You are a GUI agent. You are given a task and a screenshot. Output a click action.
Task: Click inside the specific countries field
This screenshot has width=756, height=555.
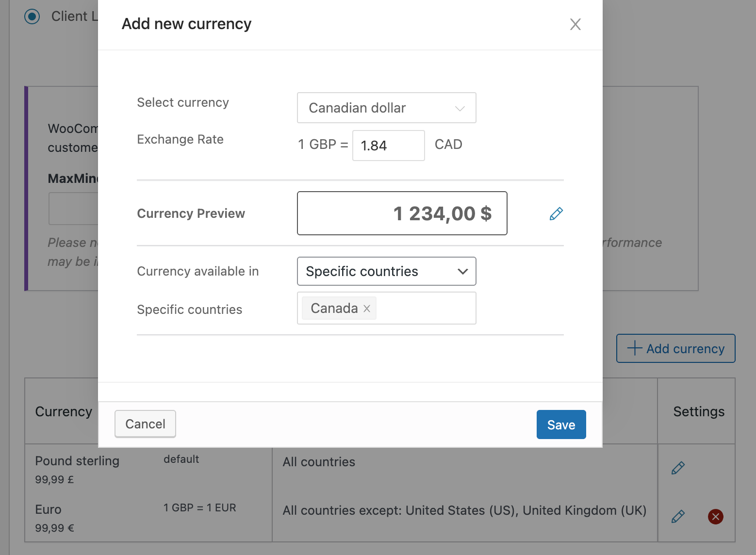click(425, 309)
